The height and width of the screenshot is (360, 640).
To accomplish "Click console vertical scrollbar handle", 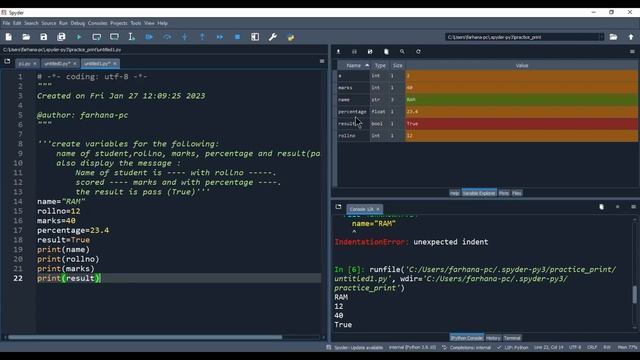I will tap(634, 295).
